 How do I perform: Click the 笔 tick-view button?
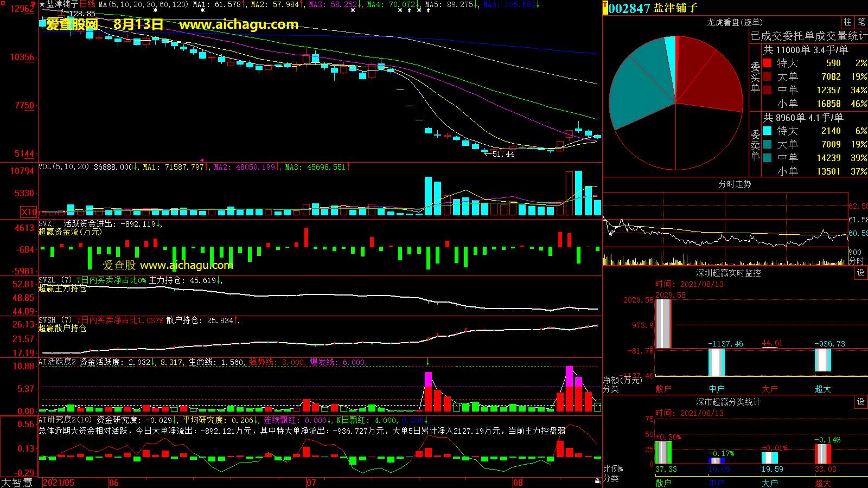click(x=861, y=22)
